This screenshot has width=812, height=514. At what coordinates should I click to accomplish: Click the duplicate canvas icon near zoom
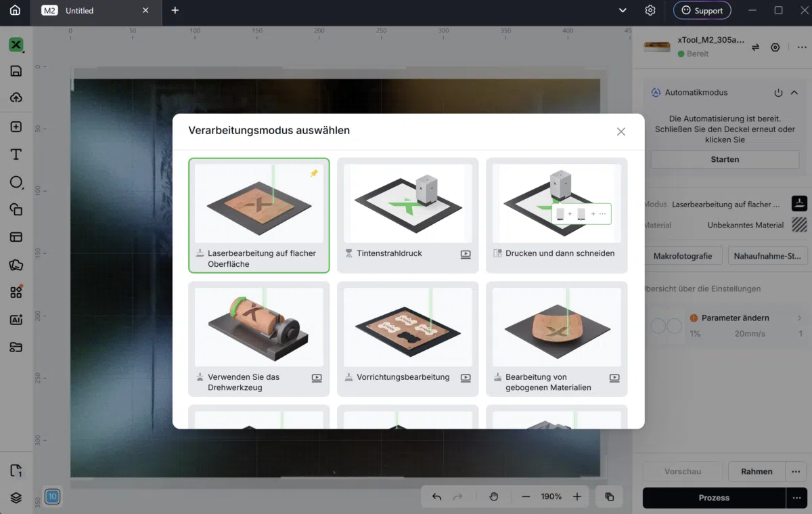[609, 496]
